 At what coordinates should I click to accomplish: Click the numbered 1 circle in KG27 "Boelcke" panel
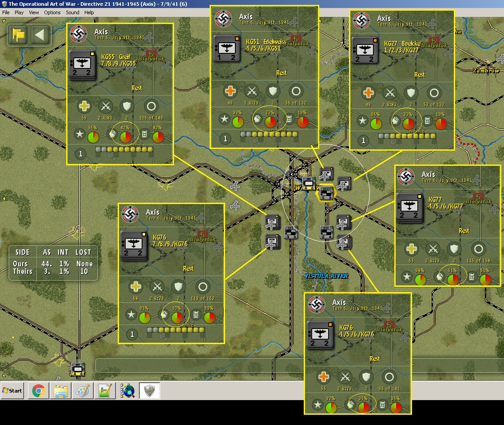364,140
